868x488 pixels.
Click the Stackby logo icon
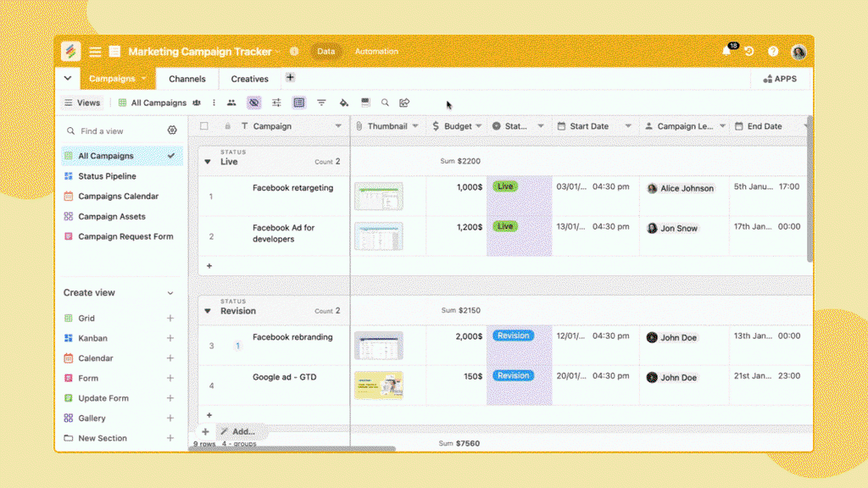tap(70, 52)
